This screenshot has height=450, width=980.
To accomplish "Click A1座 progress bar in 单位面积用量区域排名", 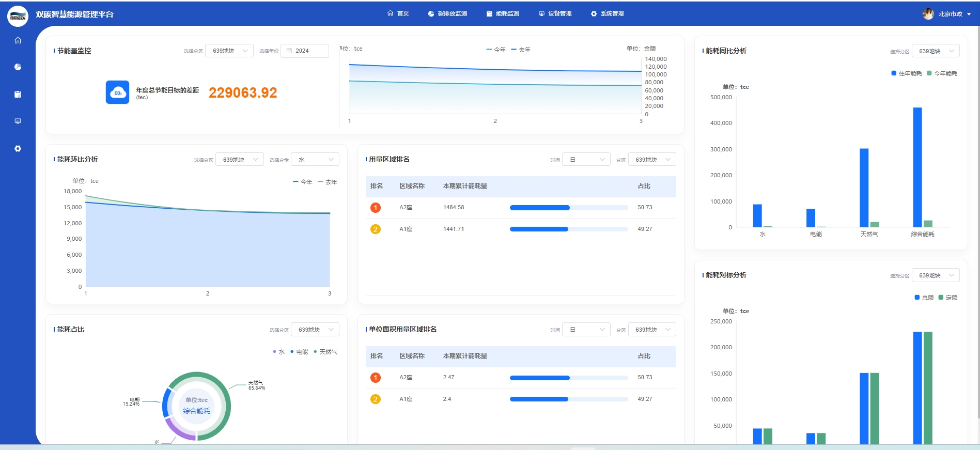I will pyautogui.click(x=569, y=399).
